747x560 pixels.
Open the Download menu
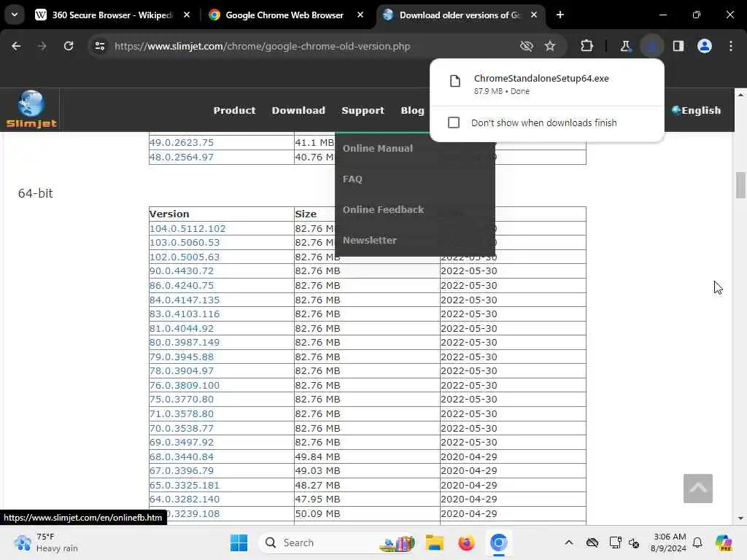tap(298, 110)
